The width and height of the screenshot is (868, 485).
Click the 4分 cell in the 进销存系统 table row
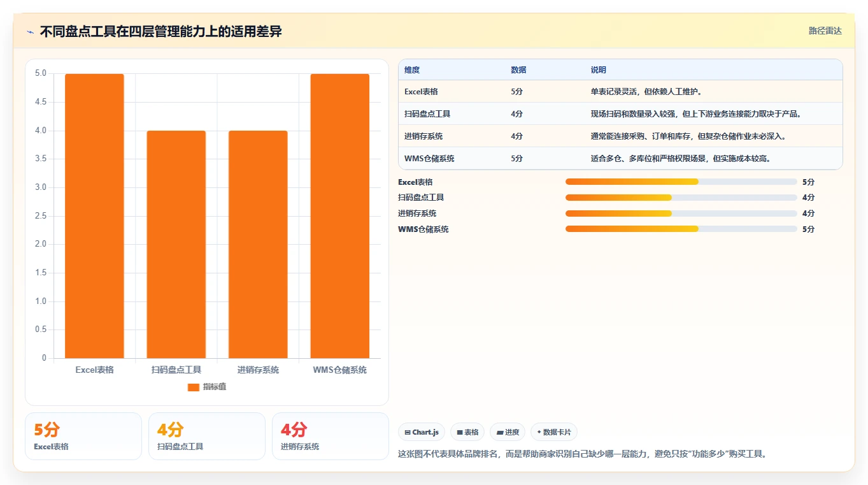[x=516, y=136]
